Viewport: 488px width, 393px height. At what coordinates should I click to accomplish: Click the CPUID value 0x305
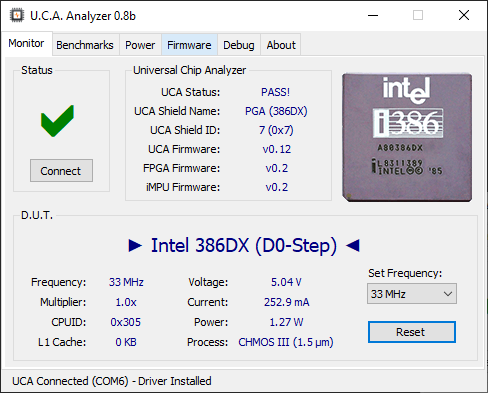[126, 322]
